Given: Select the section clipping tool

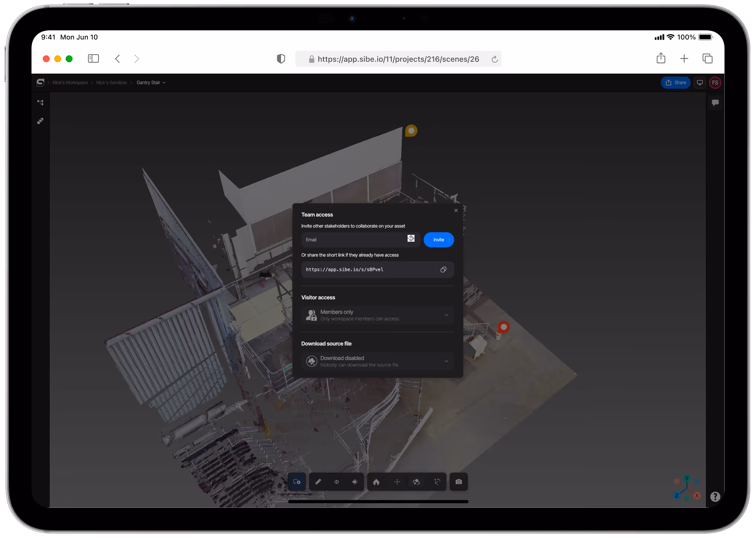Looking at the screenshot, I should click(x=336, y=482).
